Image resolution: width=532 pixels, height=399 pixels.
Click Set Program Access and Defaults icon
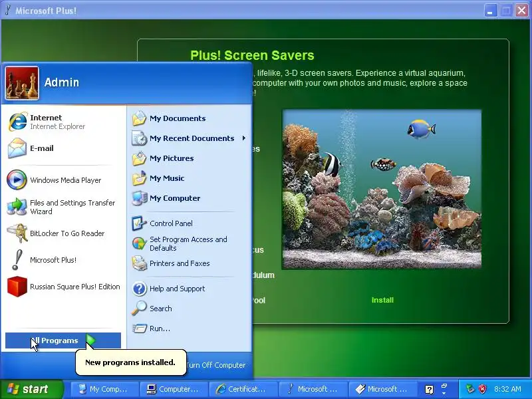coord(139,243)
